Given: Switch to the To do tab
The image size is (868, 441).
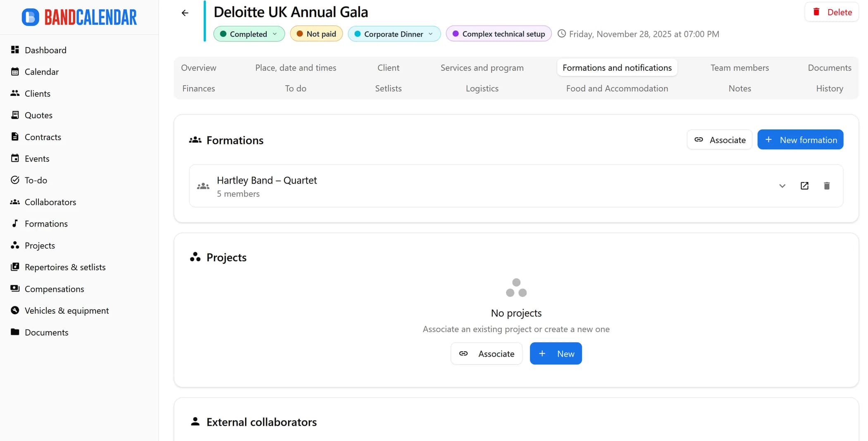Looking at the screenshot, I should coord(296,88).
